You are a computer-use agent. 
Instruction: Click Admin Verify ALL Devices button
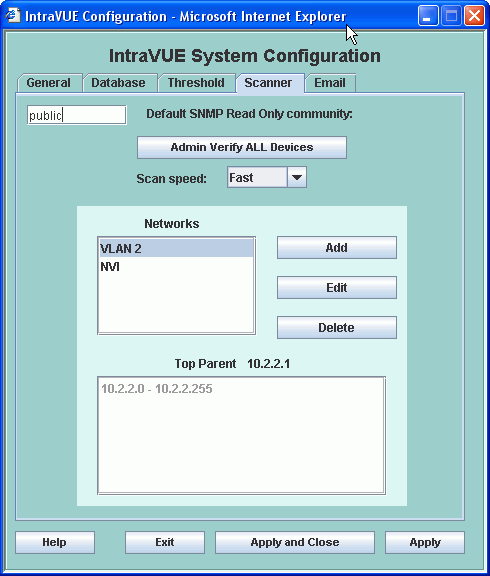[242, 147]
